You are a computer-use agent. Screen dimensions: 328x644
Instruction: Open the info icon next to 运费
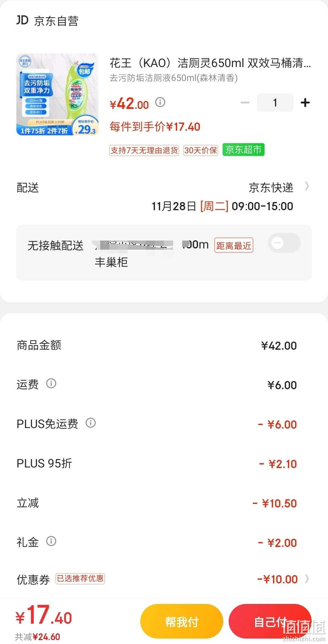(x=51, y=383)
